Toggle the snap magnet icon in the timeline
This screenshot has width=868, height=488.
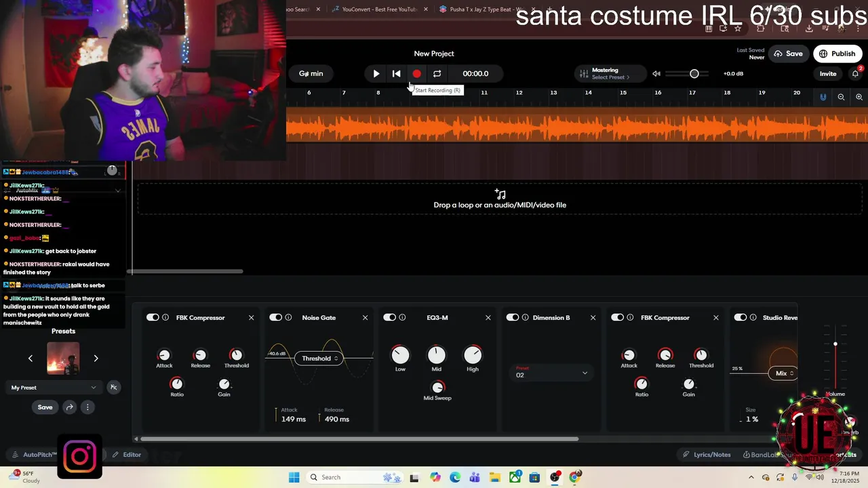(823, 97)
